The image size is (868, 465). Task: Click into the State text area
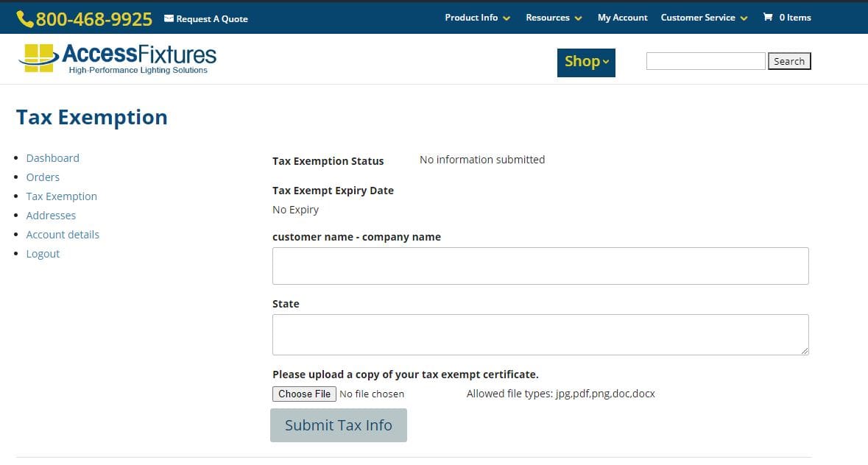point(540,335)
